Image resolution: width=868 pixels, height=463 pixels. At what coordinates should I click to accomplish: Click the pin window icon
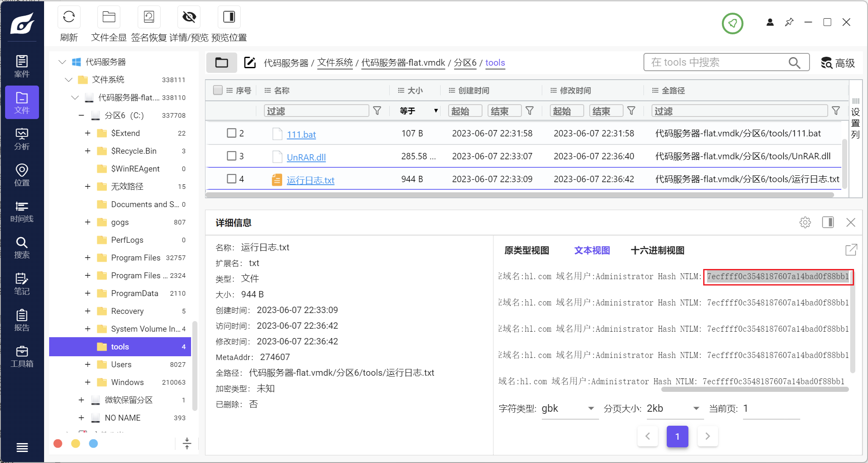coord(789,22)
